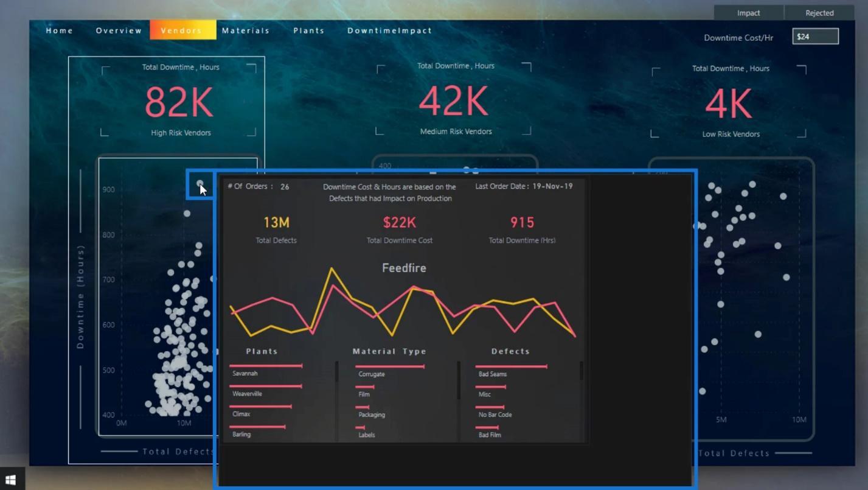Image resolution: width=868 pixels, height=490 pixels.
Task: Click the Plants list scrollbar
Action: point(336,401)
